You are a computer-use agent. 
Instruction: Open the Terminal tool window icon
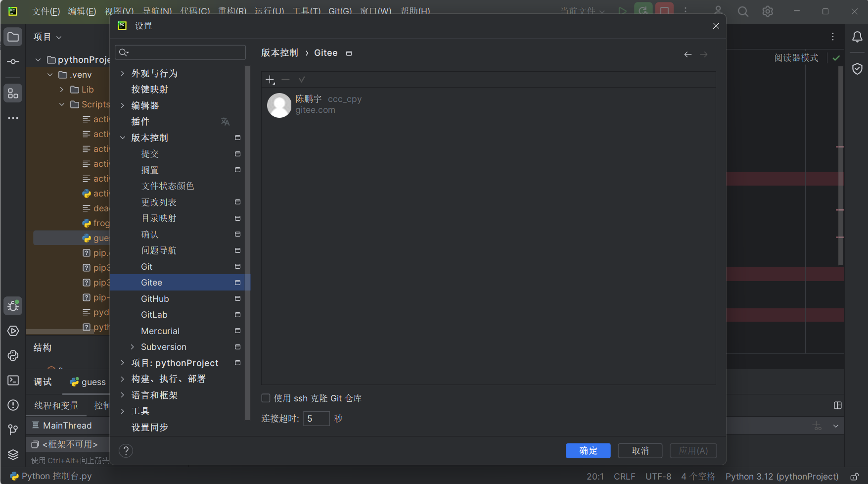click(x=13, y=380)
